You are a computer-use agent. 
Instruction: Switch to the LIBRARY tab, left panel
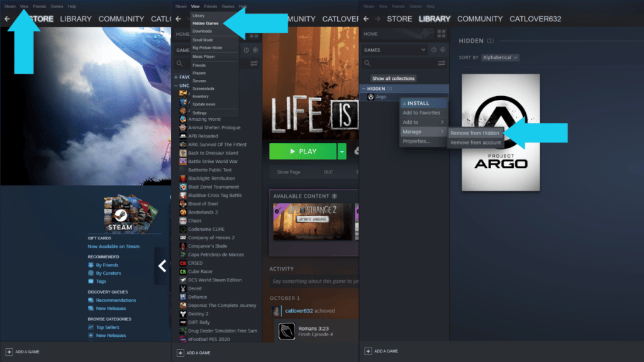point(75,19)
